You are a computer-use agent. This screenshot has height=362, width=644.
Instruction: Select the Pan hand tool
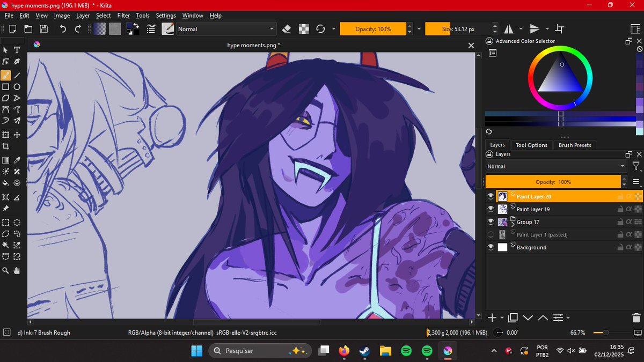(x=17, y=270)
